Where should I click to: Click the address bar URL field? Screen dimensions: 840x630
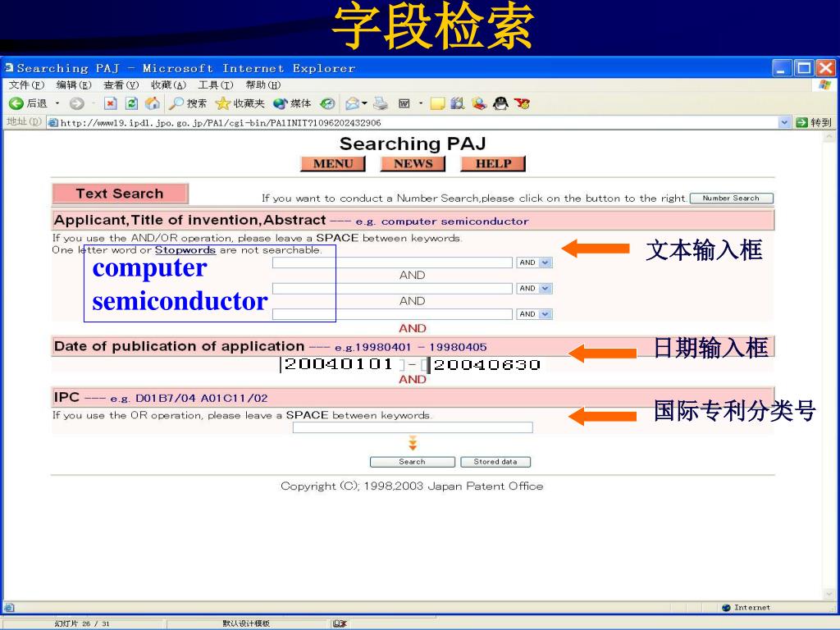pos(413,123)
